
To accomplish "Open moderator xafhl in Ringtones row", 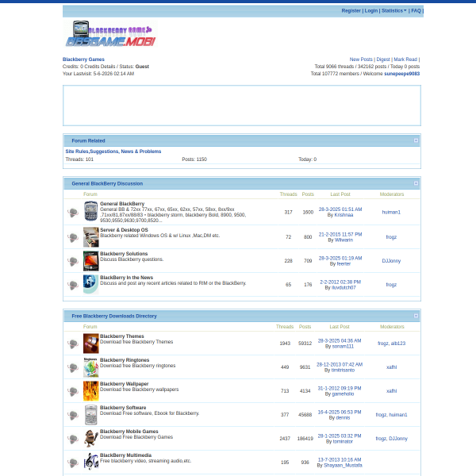I will click(391, 367).
